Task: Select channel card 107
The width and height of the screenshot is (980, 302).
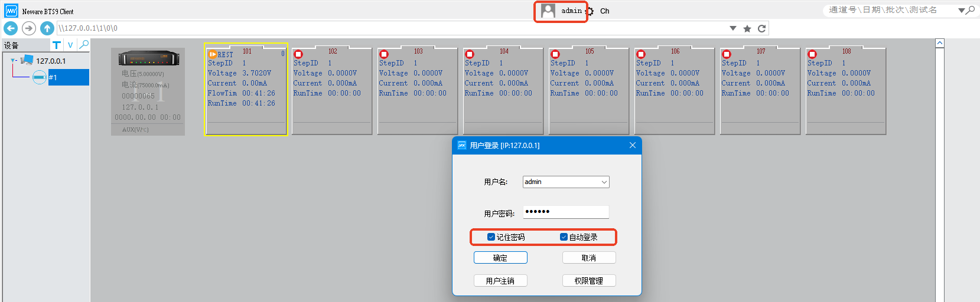Action: point(760,91)
